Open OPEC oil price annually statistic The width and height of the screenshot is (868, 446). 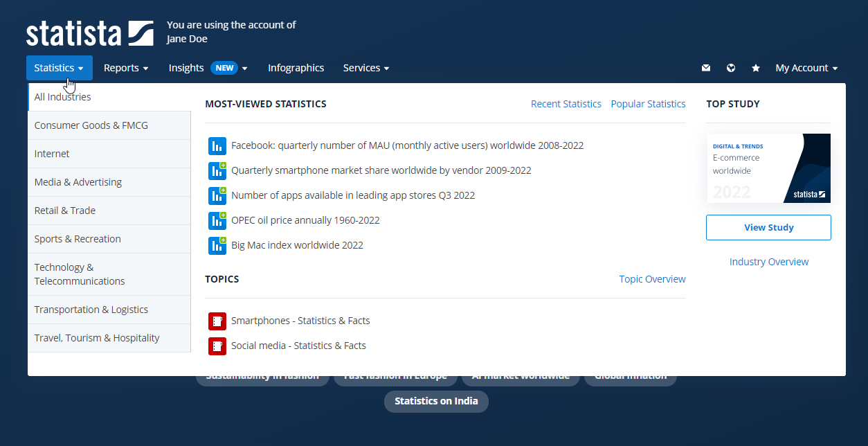(x=305, y=220)
